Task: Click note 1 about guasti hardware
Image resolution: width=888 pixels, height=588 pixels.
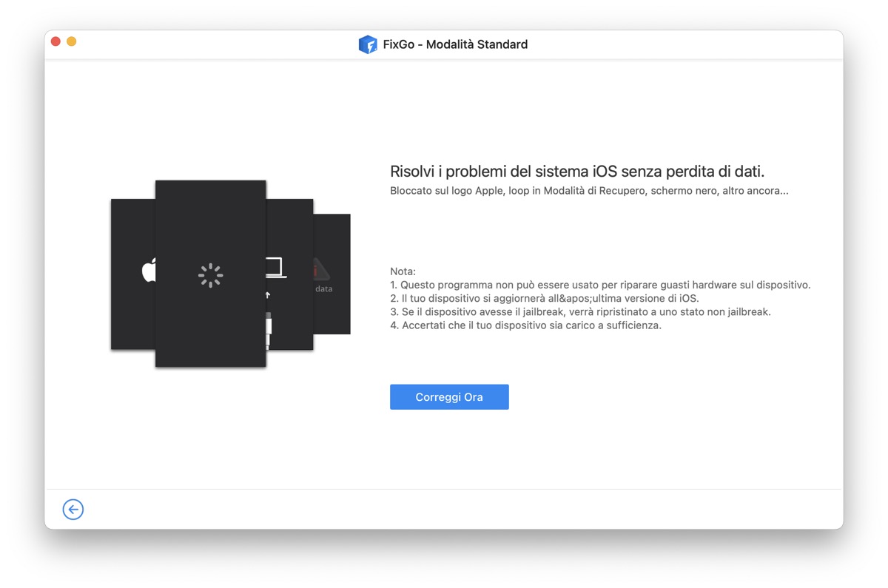Action: click(601, 285)
